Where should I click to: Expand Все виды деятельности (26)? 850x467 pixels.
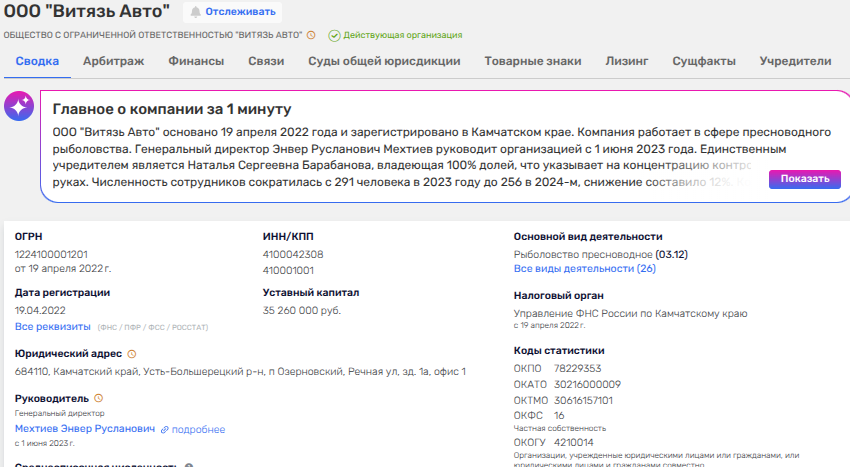click(584, 269)
